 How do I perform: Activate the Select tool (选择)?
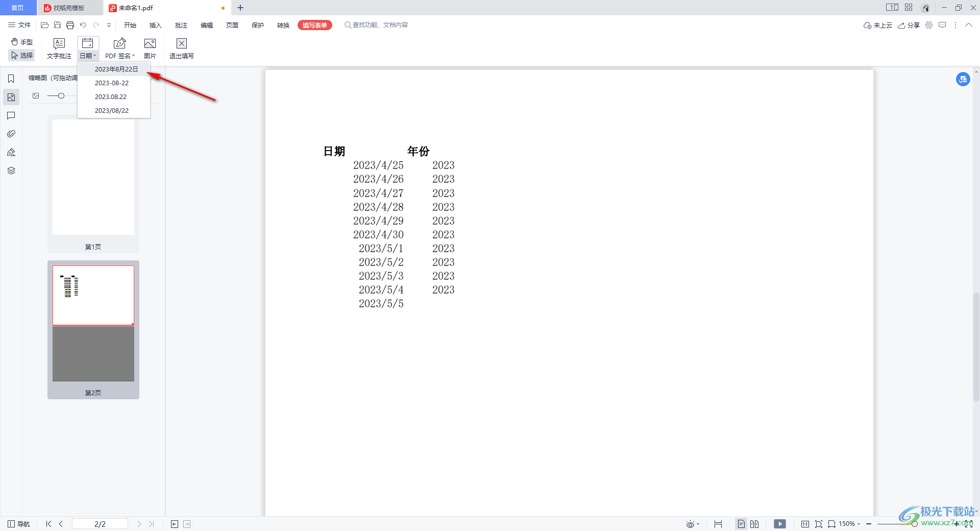pos(22,55)
